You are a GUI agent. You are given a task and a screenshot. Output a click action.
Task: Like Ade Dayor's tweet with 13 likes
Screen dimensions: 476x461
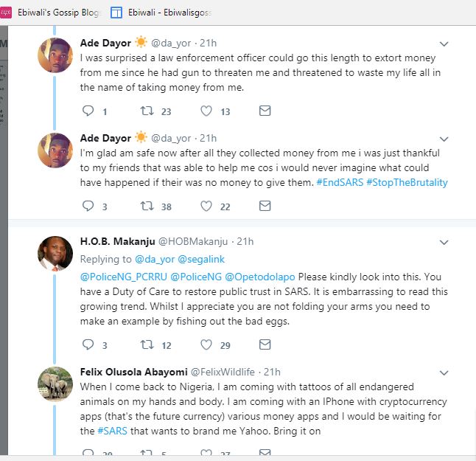click(206, 111)
